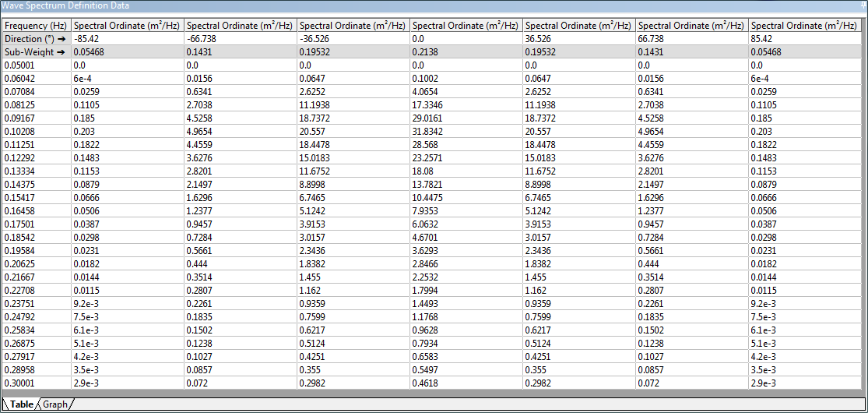This screenshot has height=413, width=868.
Task: Switch to the Graph tab
Action: tap(55, 404)
